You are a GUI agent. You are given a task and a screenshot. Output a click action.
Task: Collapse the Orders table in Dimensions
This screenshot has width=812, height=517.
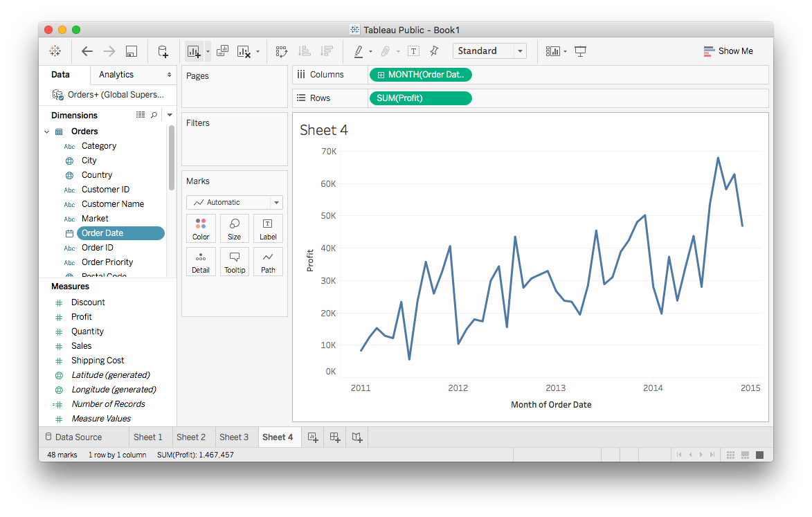coord(47,131)
